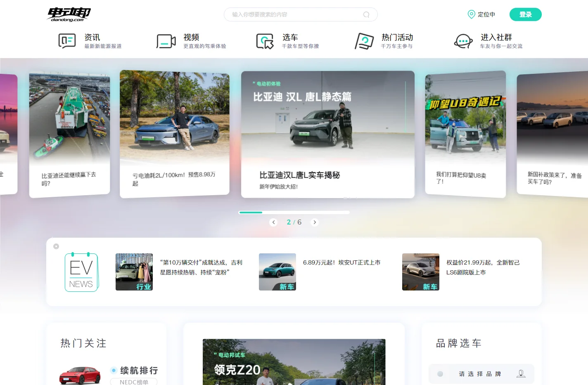
Task: Go to next carousel slide
Action: [x=315, y=222]
